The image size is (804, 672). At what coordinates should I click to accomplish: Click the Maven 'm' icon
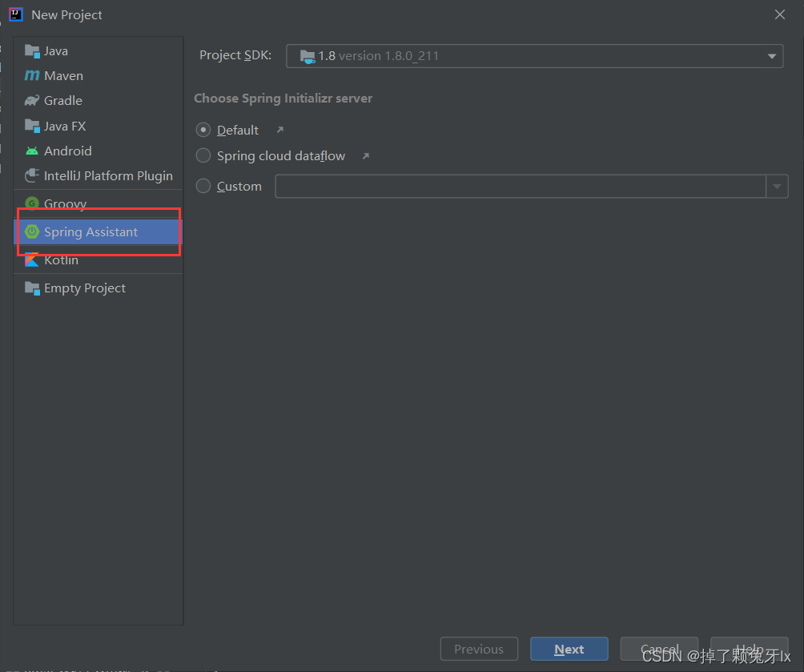32,76
